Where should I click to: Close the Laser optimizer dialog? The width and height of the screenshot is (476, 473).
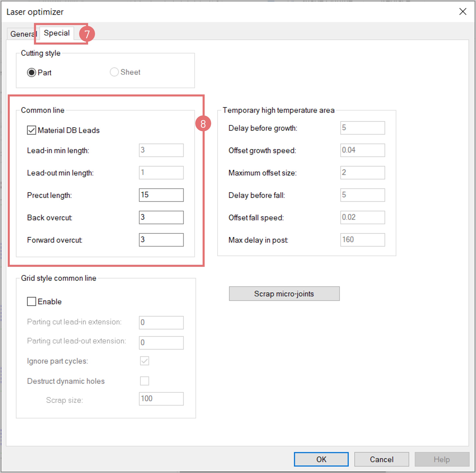point(462,12)
